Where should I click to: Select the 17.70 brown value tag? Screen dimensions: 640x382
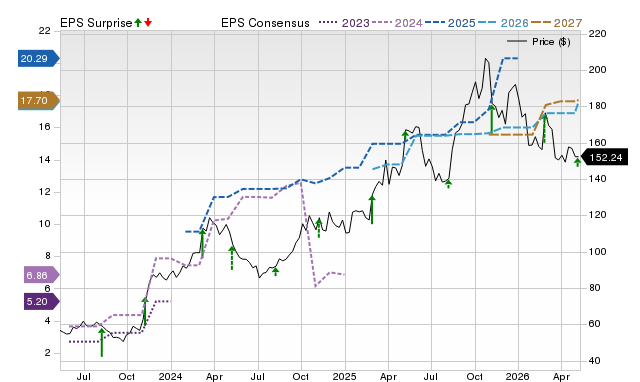pos(39,100)
